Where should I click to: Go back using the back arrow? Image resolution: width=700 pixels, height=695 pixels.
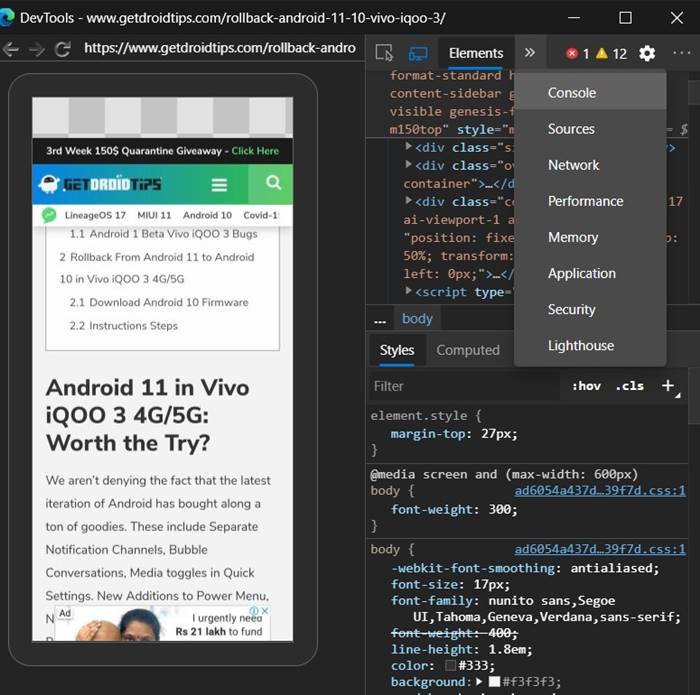[x=11, y=48]
